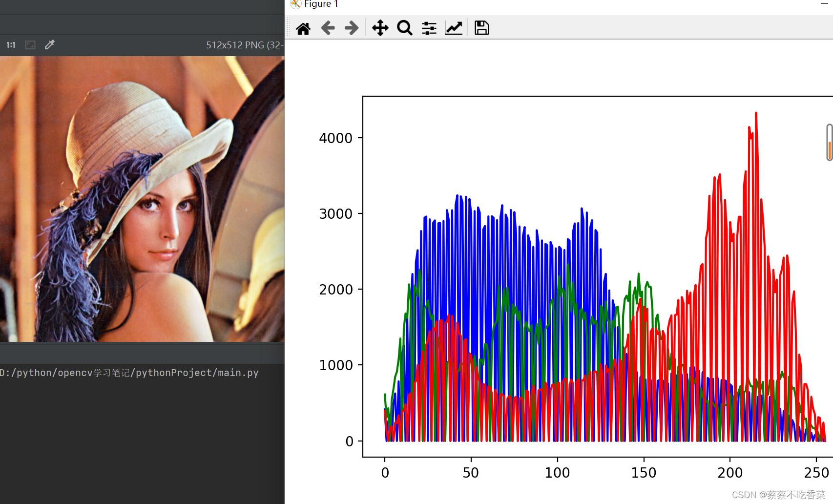833x504 pixels.
Task: Select the Pan axes tool
Action: [x=380, y=28]
